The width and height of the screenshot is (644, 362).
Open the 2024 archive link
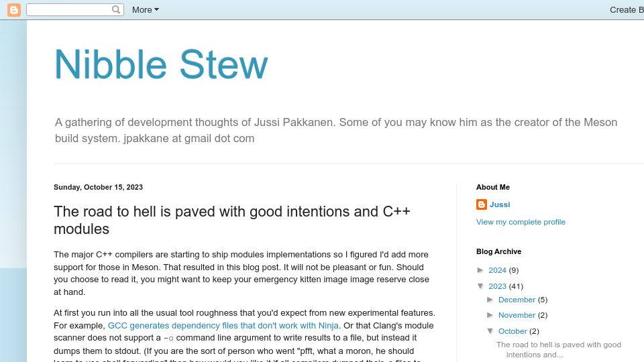tap(497, 270)
